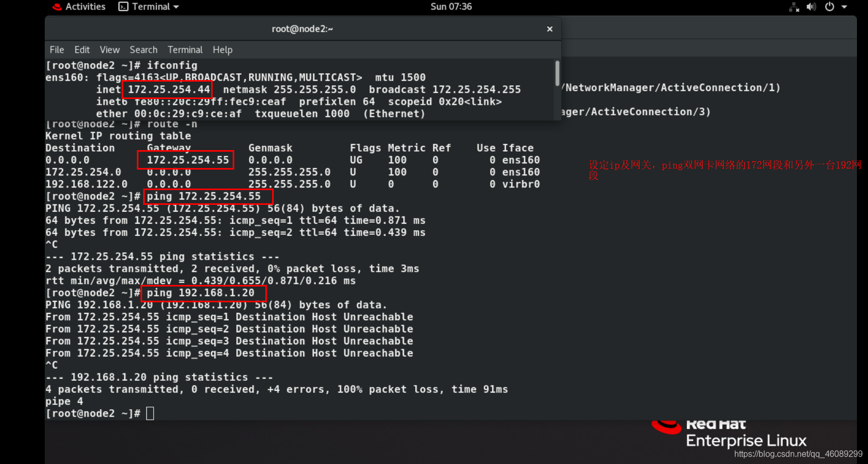
Task: Click the 'Genmask' column header
Action: pos(270,148)
